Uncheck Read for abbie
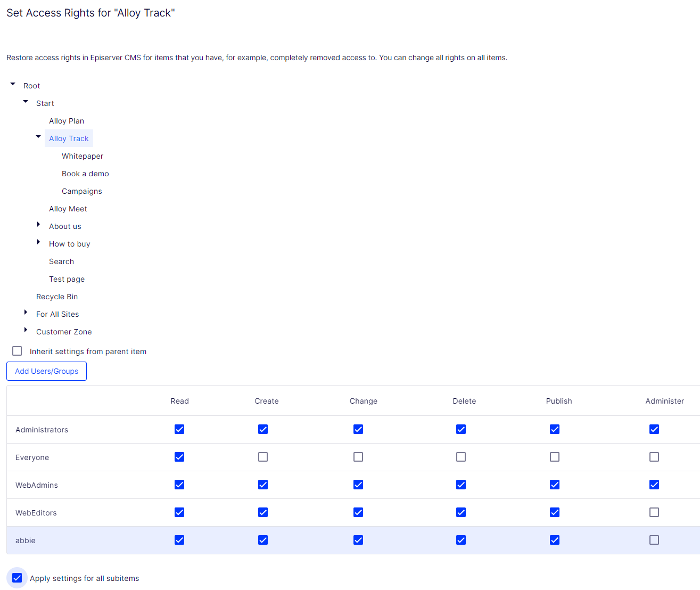Viewport: 700px width, 590px height. [x=179, y=540]
